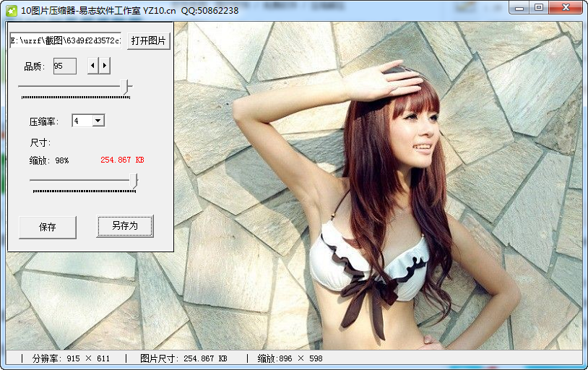Click the 尺寸: label

(40, 142)
